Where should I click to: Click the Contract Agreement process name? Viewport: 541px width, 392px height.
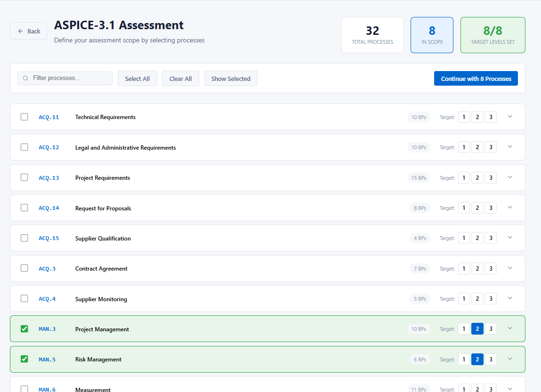(101, 269)
